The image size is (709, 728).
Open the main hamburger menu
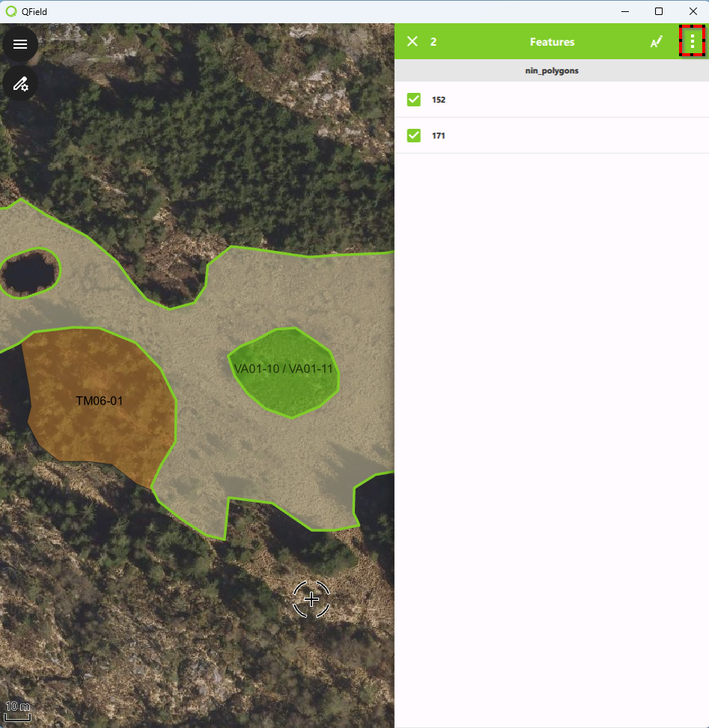coord(20,44)
